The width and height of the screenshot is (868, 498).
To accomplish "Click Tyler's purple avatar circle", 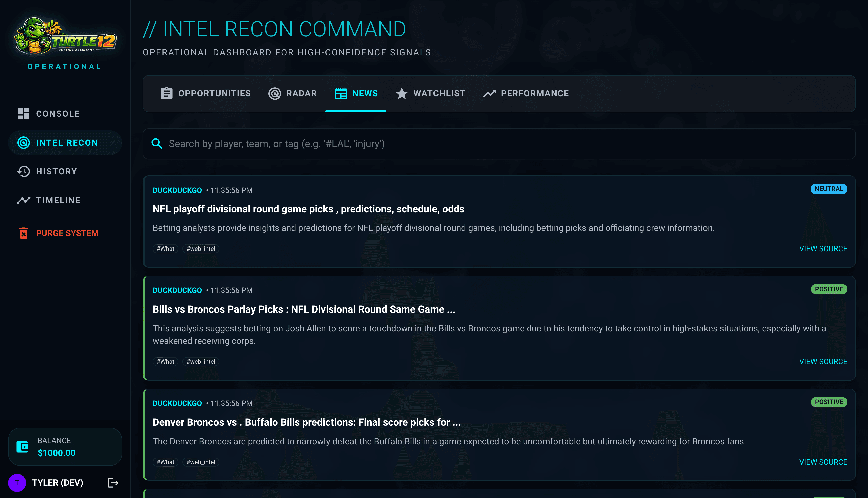I will 17,483.
